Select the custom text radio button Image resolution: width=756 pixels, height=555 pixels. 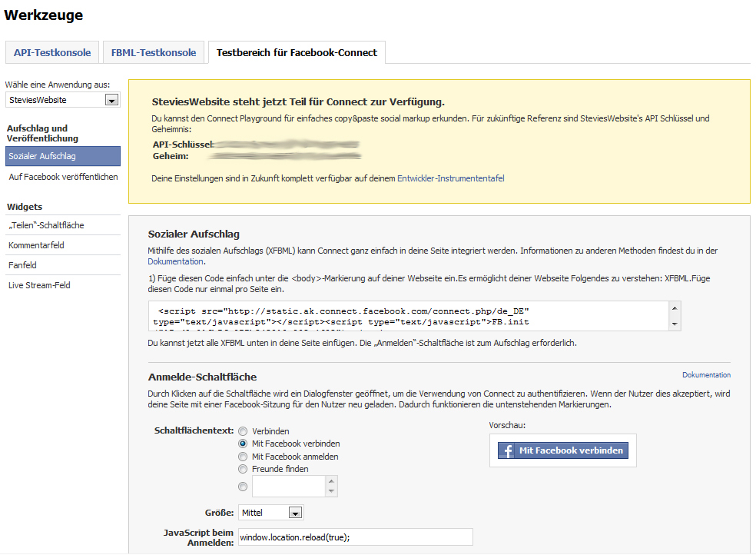[243, 487]
